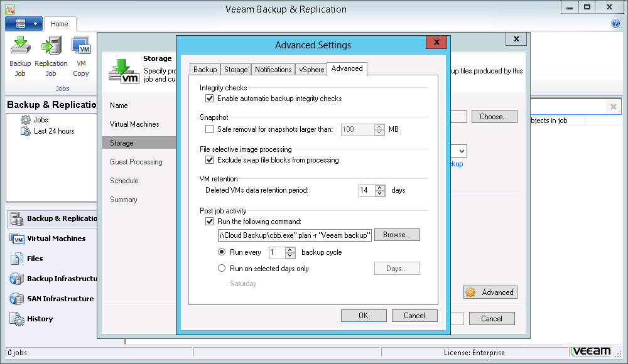Open the Home ribbon tab
The height and width of the screenshot is (364, 628).
[59, 24]
